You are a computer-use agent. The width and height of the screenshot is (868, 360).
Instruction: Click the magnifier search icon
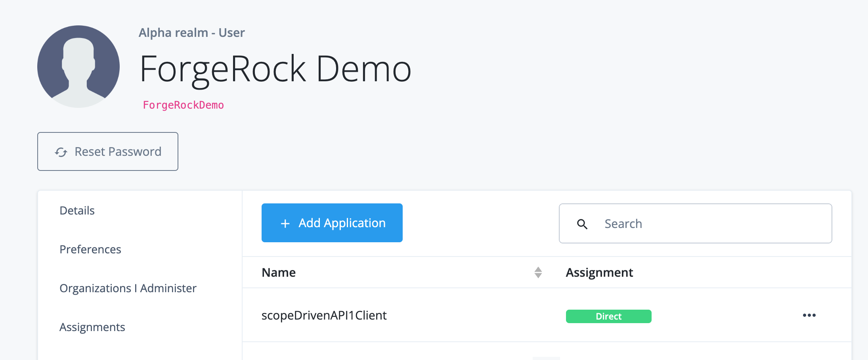coord(582,224)
